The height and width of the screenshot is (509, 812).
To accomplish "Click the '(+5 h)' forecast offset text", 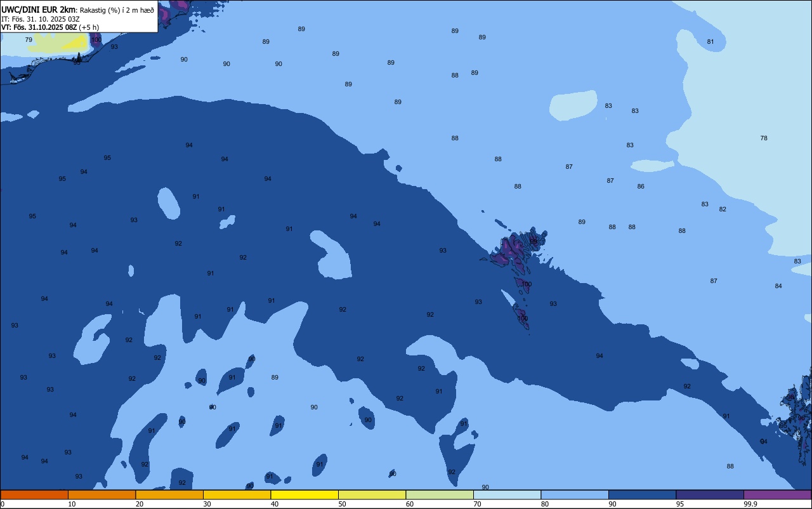I will tap(89, 27).
